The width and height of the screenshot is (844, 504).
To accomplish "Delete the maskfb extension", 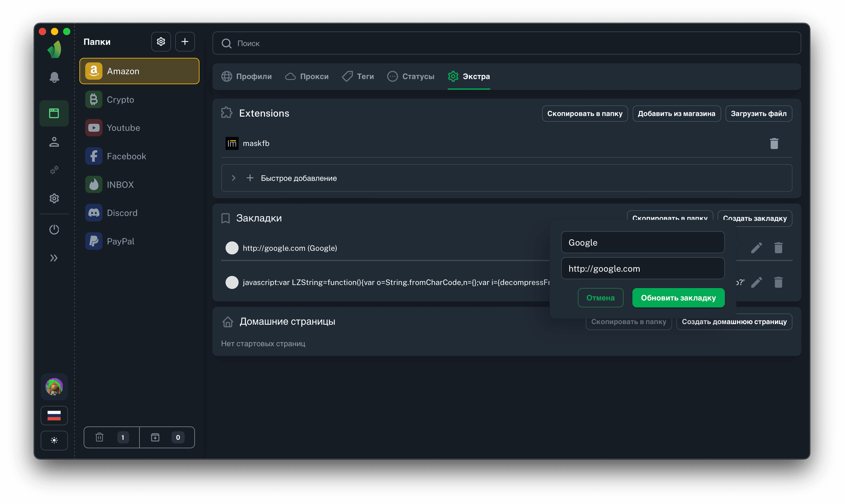I will pos(774,143).
